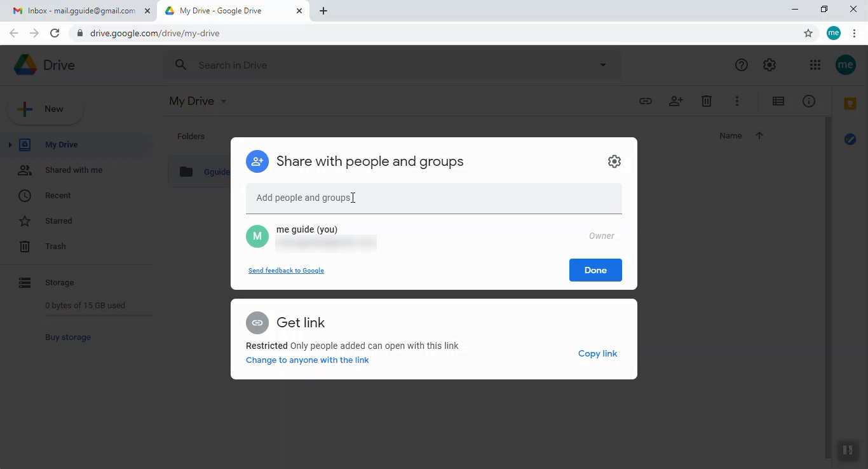Open sharing settings gear in the dialog
The height and width of the screenshot is (469, 868).
click(x=614, y=161)
